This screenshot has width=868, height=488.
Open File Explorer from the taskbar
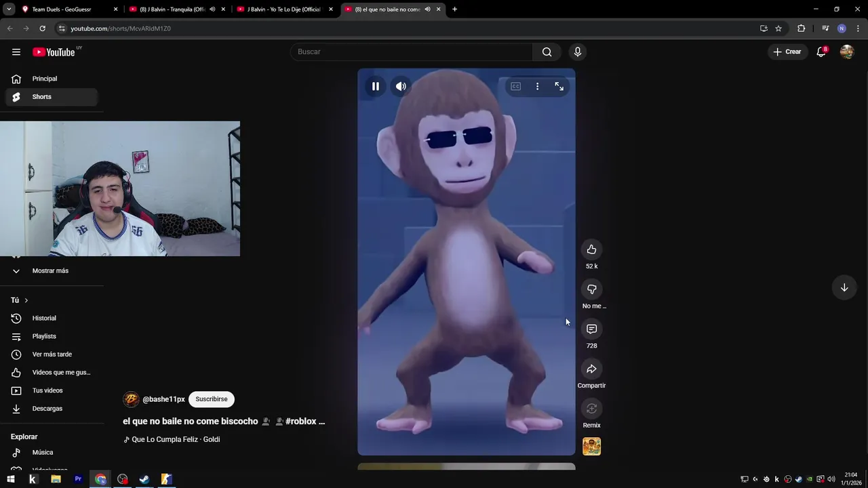[56, 479]
